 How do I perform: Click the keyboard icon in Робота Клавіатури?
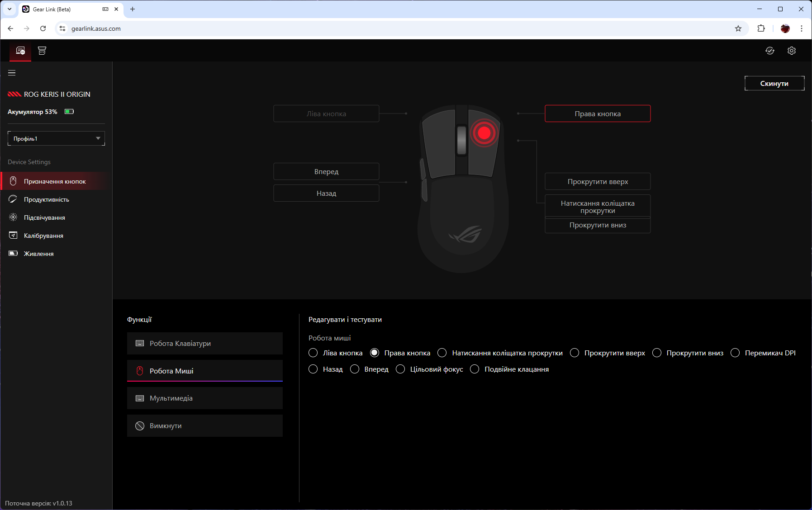[140, 344]
